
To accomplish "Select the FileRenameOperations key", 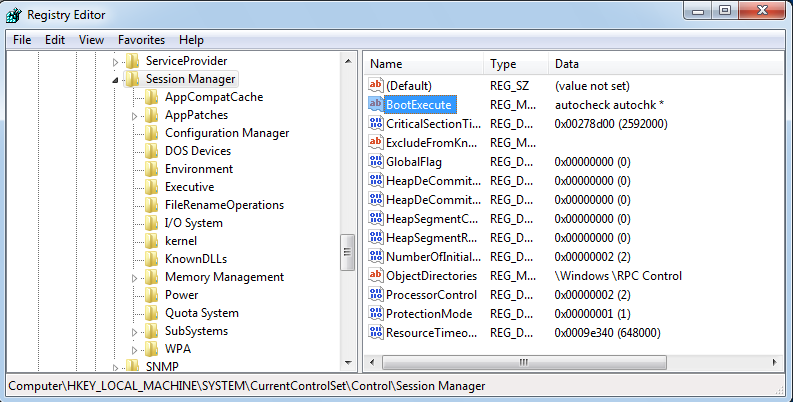I will coord(224,205).
